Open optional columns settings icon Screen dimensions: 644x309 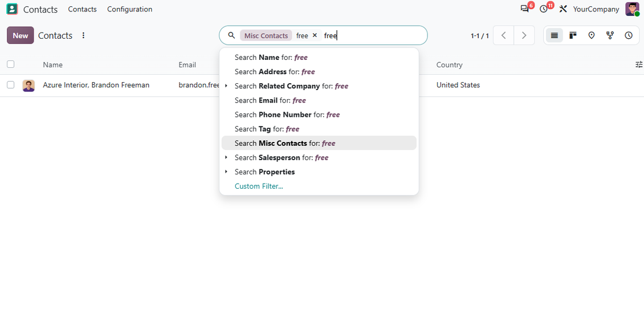[x=639, y=64]
